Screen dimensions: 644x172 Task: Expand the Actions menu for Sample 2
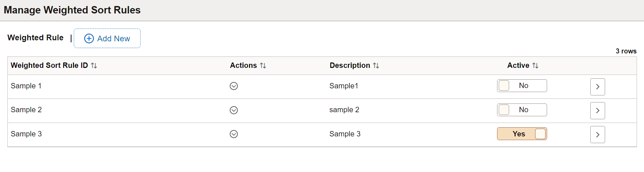coord(234,110)
